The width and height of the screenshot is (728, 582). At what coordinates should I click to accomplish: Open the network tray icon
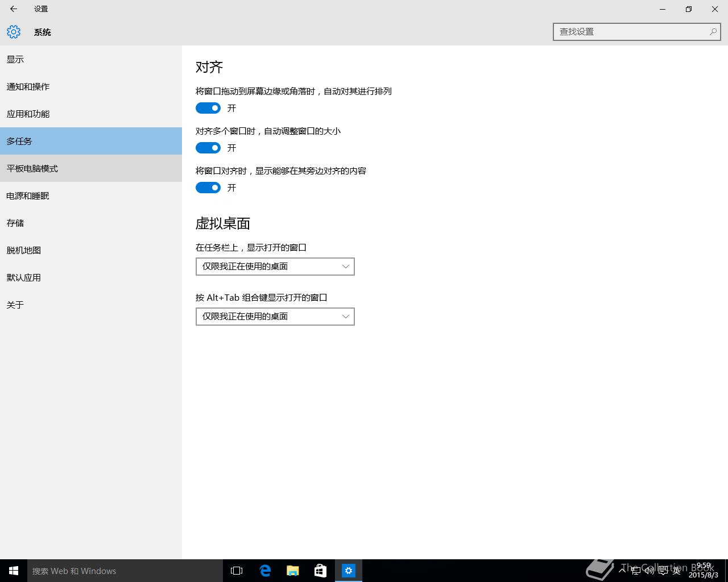coord(636,571)
